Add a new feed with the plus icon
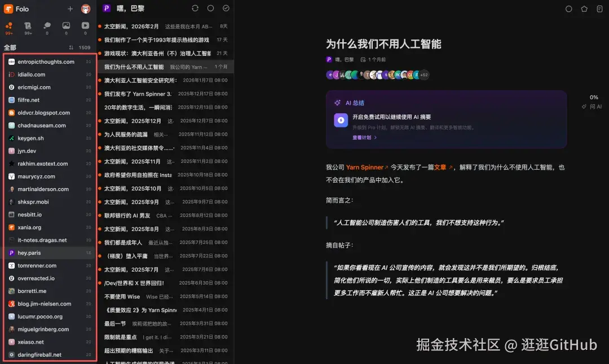The height and width of the screenshot is (364, 609). coord(70,8)
